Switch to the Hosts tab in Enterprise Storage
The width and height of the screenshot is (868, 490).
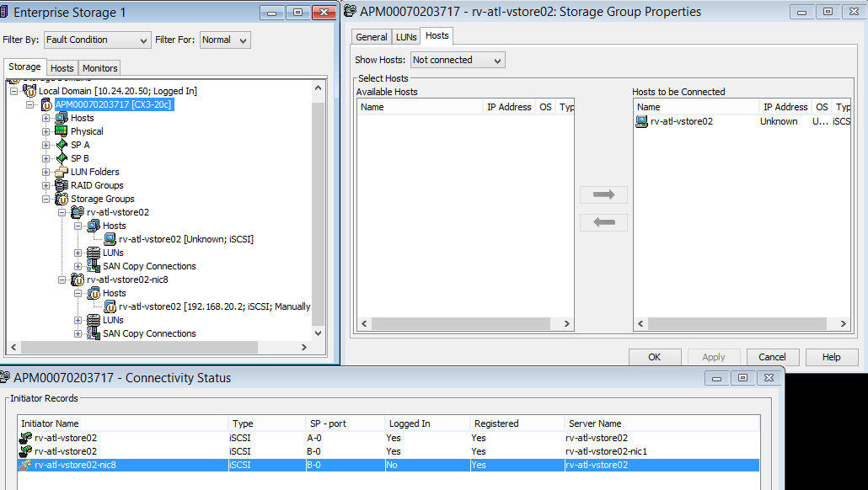coord(62,68)
